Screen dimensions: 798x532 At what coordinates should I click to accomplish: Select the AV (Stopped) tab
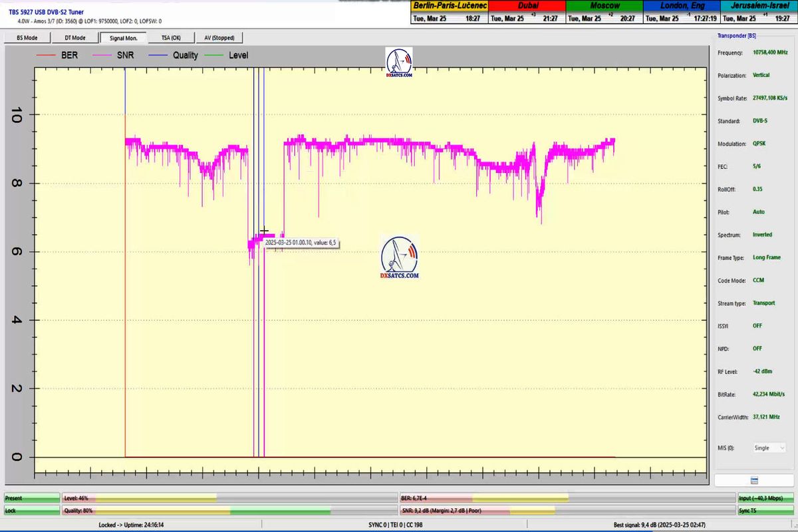click(x=219, y=38)
